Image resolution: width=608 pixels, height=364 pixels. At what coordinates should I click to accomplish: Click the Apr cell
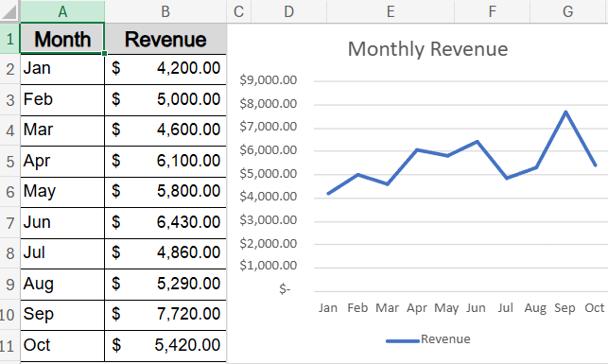tap(62, 162)
